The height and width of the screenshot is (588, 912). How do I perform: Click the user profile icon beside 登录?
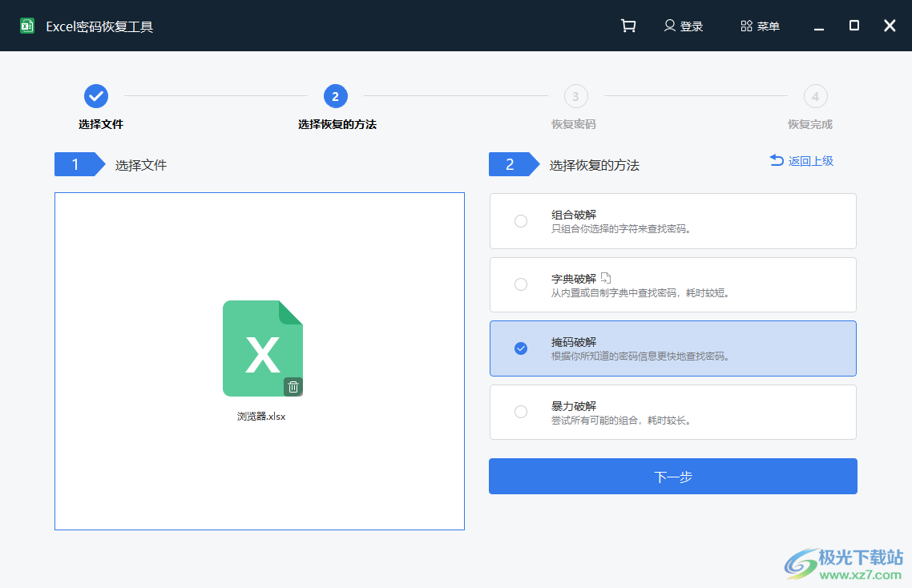(x=668, y=25)
